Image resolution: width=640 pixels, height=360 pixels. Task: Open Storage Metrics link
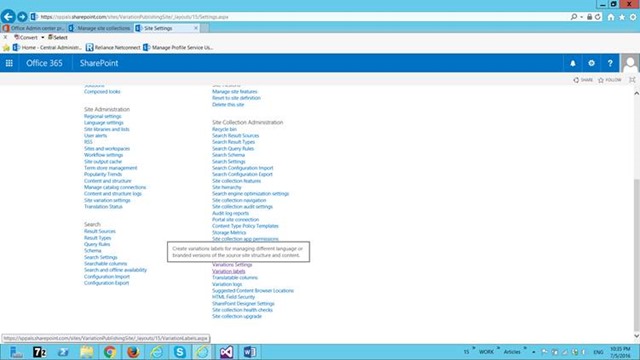229,233
